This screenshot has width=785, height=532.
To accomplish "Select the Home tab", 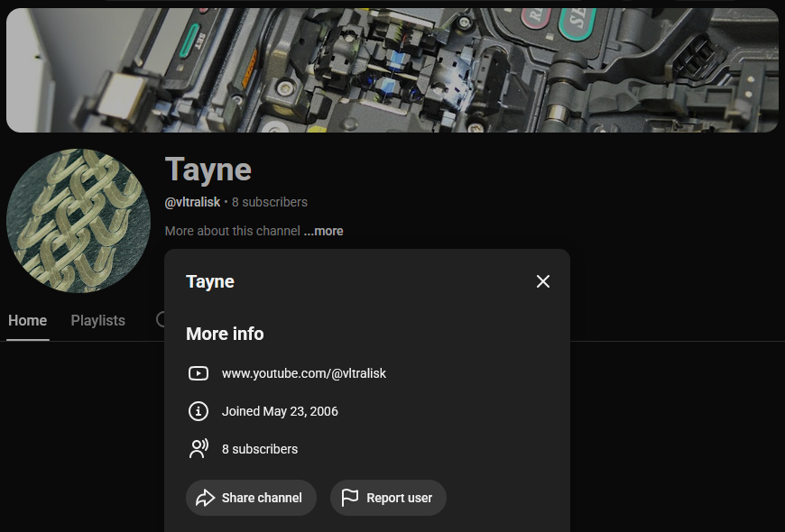I will pyautogui.click(x=28, y=320).
